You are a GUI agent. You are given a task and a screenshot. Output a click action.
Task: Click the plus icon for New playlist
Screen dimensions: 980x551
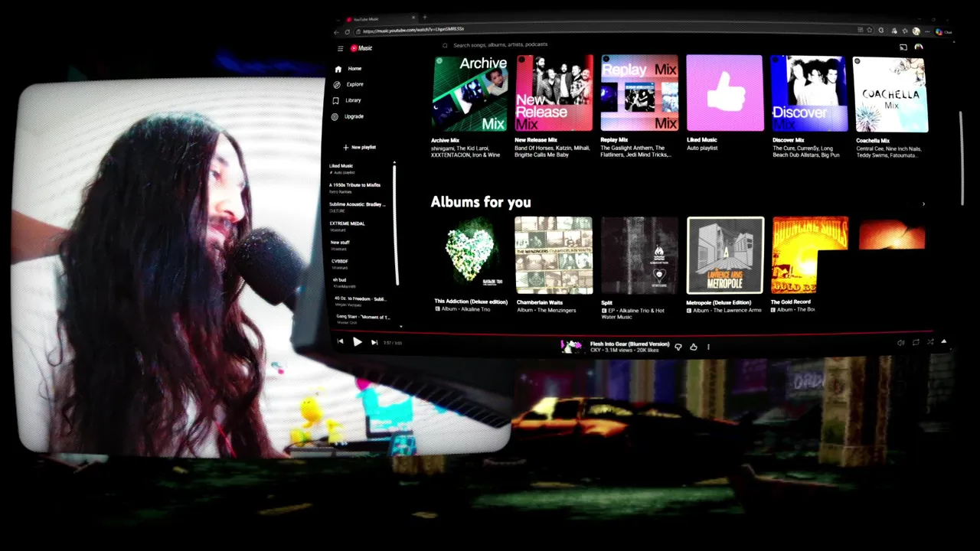[346, 147]
